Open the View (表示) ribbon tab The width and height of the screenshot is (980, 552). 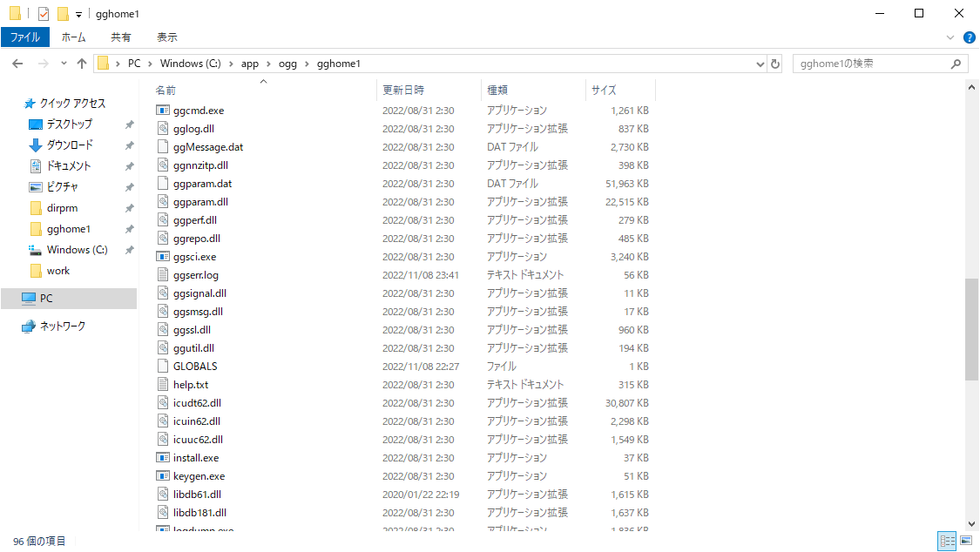point(167,37)
